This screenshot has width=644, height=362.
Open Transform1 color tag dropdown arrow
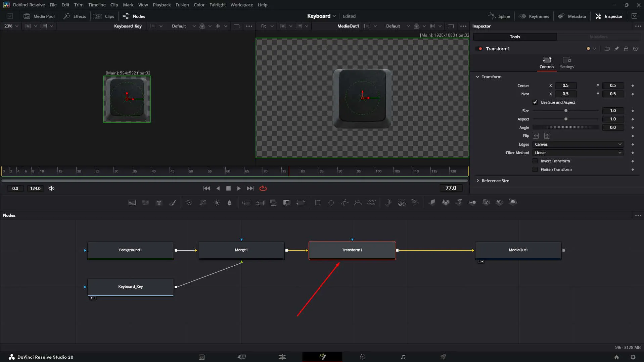[x=595, y=49]
